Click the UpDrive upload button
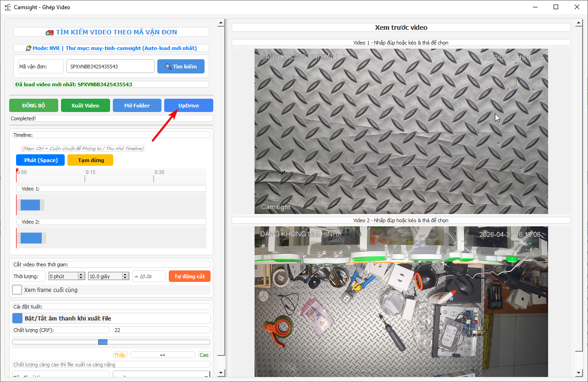The image size is (588, 382). pyautogui.click(x=189, y=106)
